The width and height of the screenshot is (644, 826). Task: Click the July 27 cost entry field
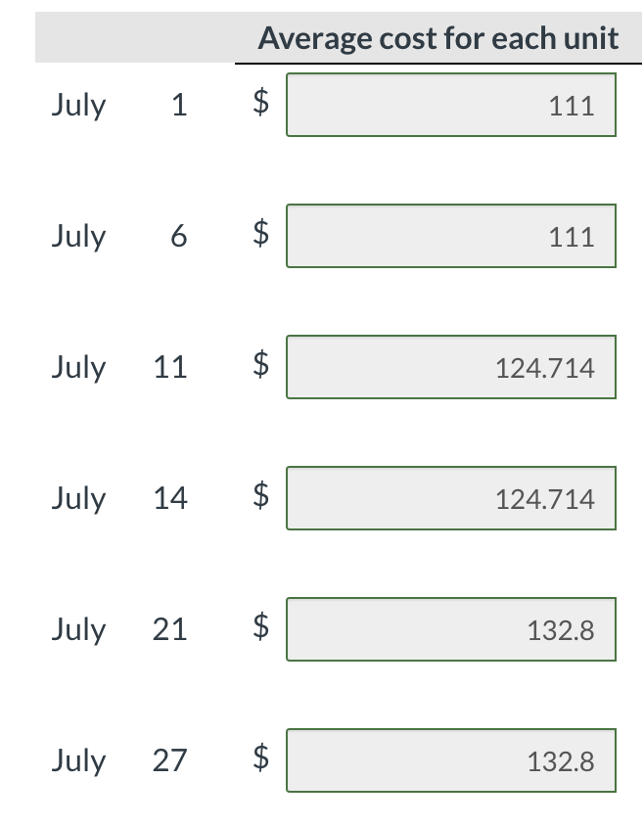pyautogui.click(x=450, y=760)
